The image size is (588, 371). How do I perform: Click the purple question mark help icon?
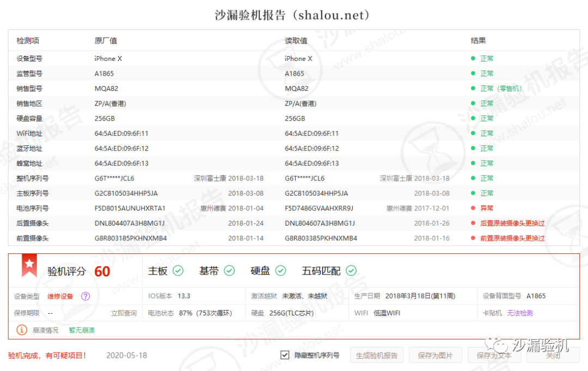point(85,296)
